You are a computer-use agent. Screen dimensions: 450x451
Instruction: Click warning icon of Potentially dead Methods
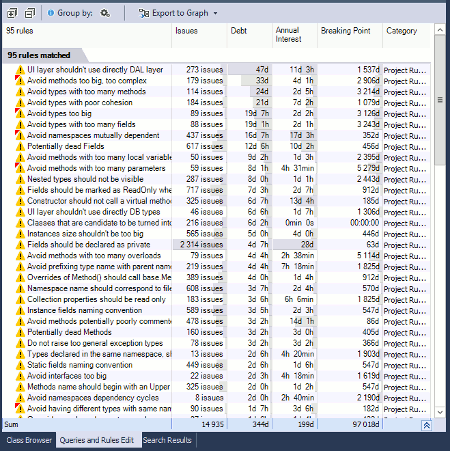point(20,332)
